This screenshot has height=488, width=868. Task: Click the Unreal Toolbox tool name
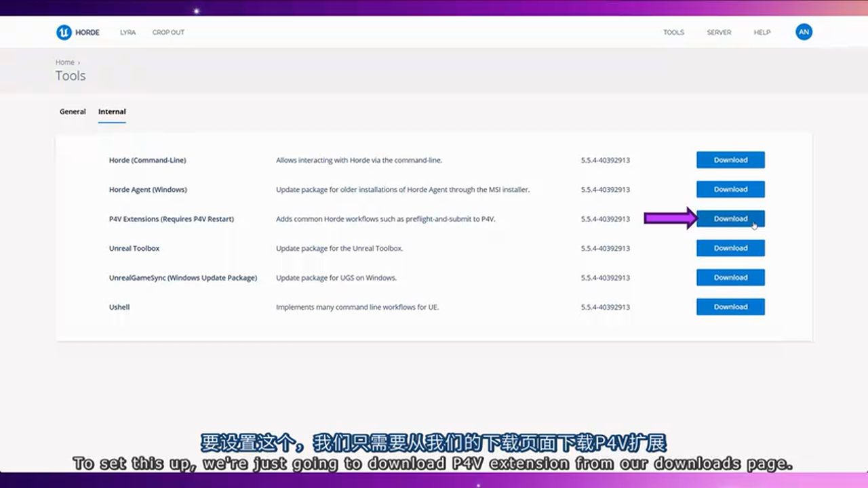point(134,249)
